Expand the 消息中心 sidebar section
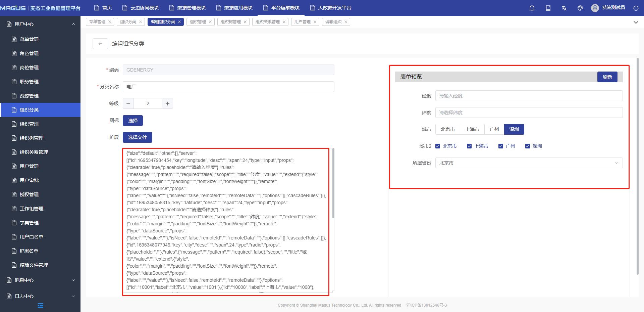This screenshot has width=644, height=312. 40,280
